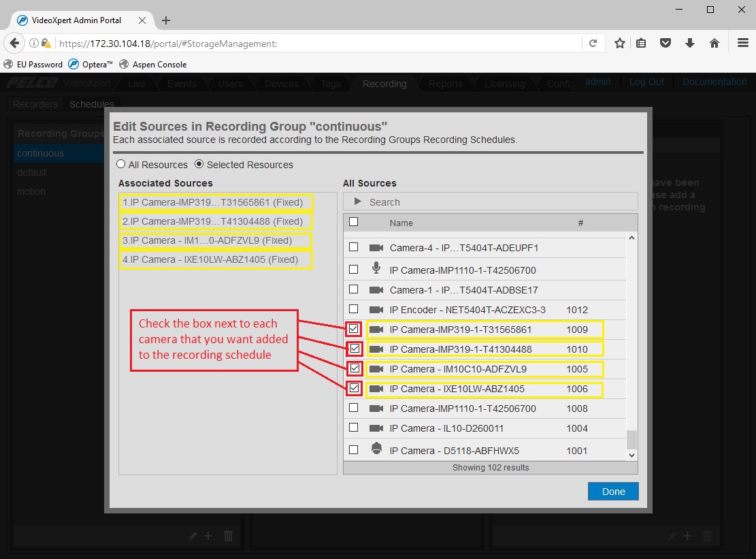Viewport: 756px width, 559px height.
Task: Check the select-all checkbox in the Name column header
Action: coord(352,223)
